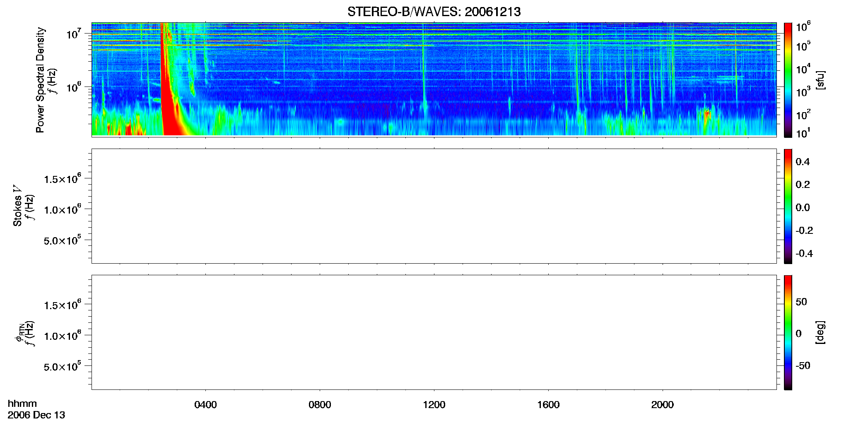Click the [sfu] colorbar unit label
This screenshot has height=447, width=868.
tap(820, 80)
